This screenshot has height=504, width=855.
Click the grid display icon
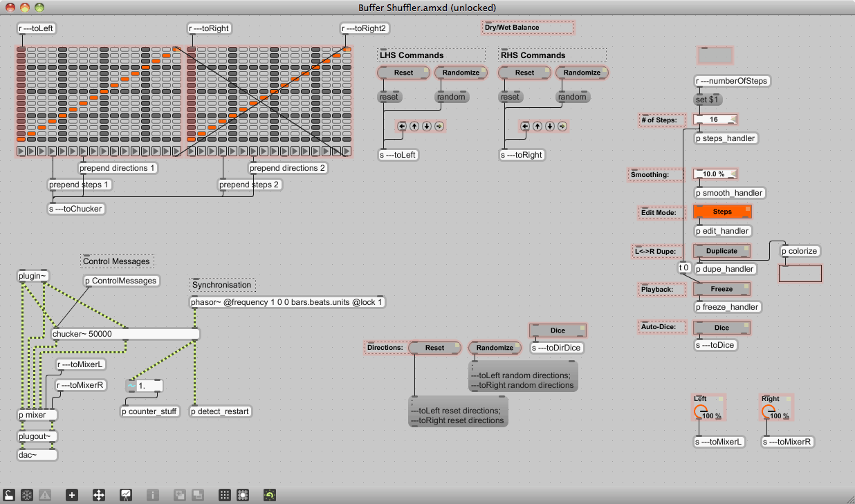pos(225,495)
